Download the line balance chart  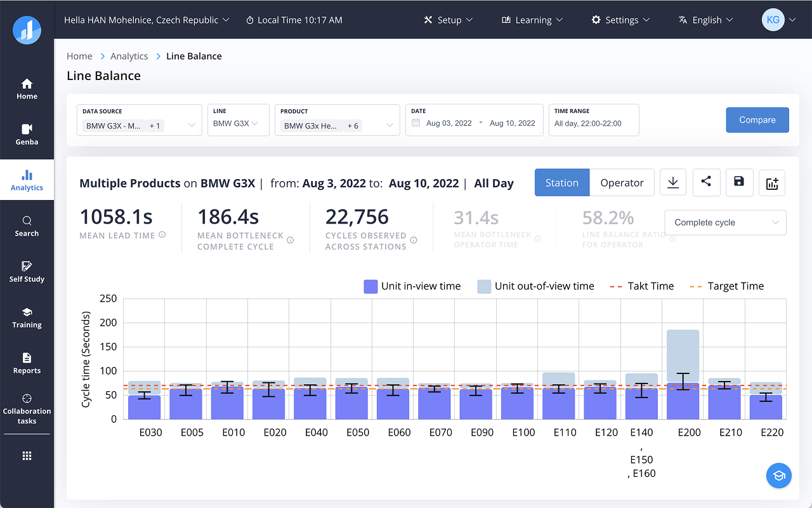pyautogui.click(x=673, y=183)
